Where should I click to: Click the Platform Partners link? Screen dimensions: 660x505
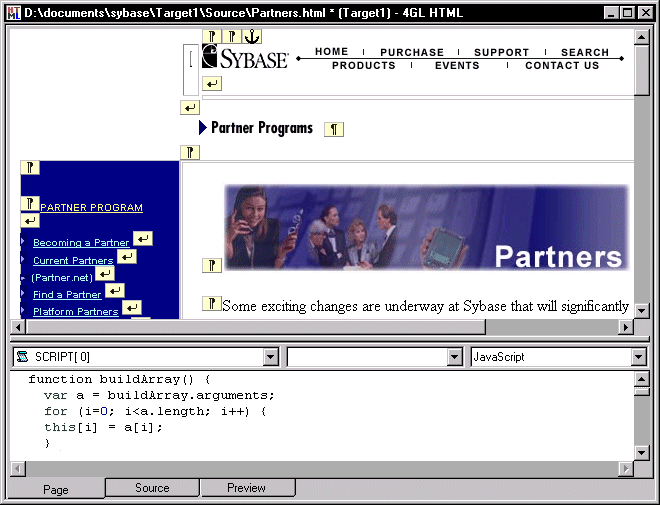(76, 311)
